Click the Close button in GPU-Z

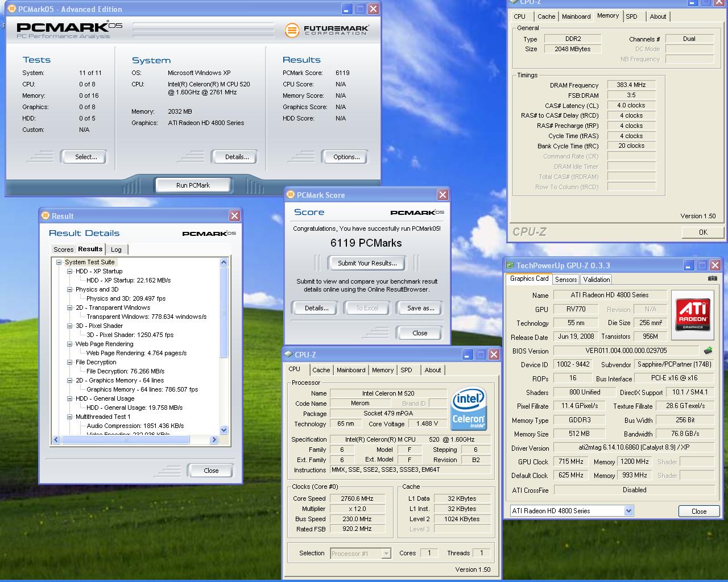[699, 511]
